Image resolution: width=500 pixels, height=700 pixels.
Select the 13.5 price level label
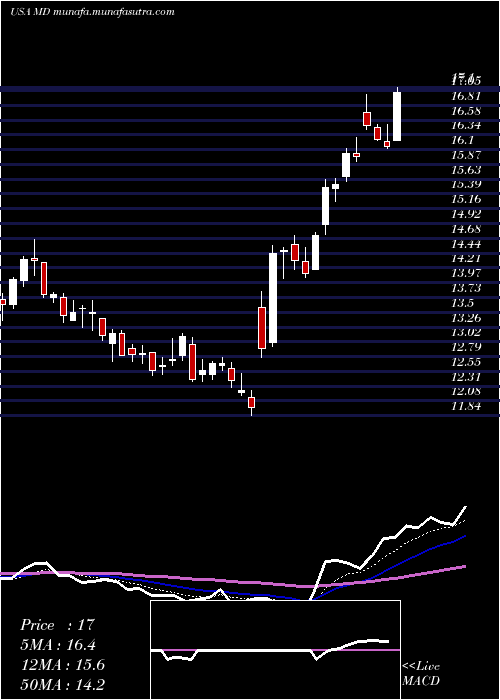[x=463, y=303]
